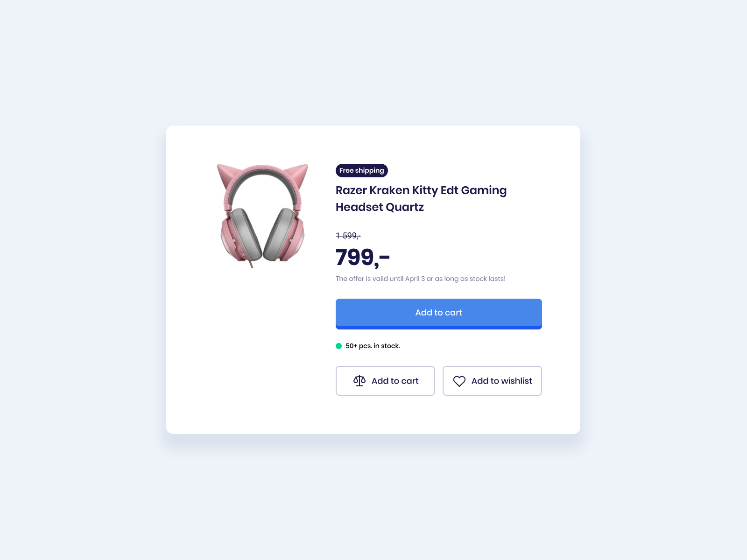
Task: Click the Free shipping badge
Action: [362, 170]
